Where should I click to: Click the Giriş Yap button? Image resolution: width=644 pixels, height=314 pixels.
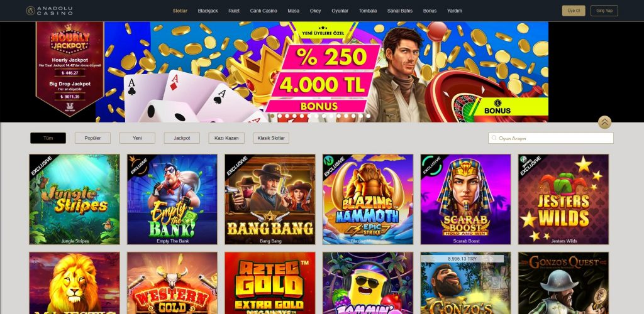604,11
